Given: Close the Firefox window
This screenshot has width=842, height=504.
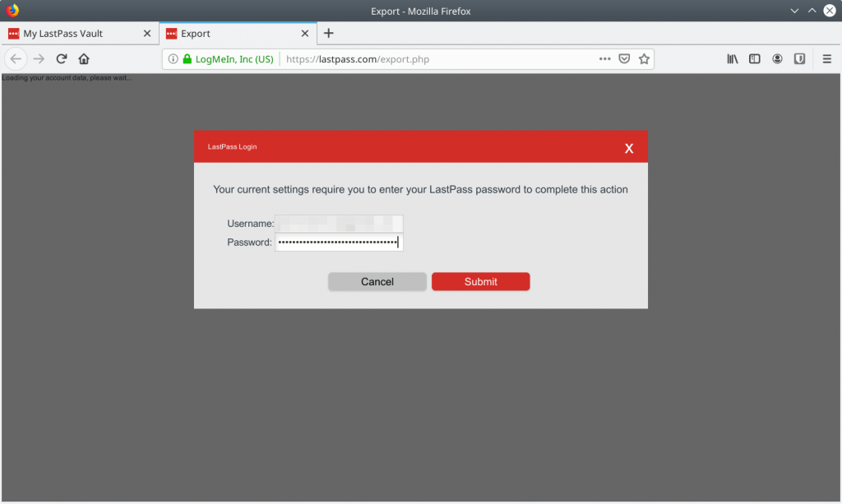Looking at the screenshot, I should (830, 11).
